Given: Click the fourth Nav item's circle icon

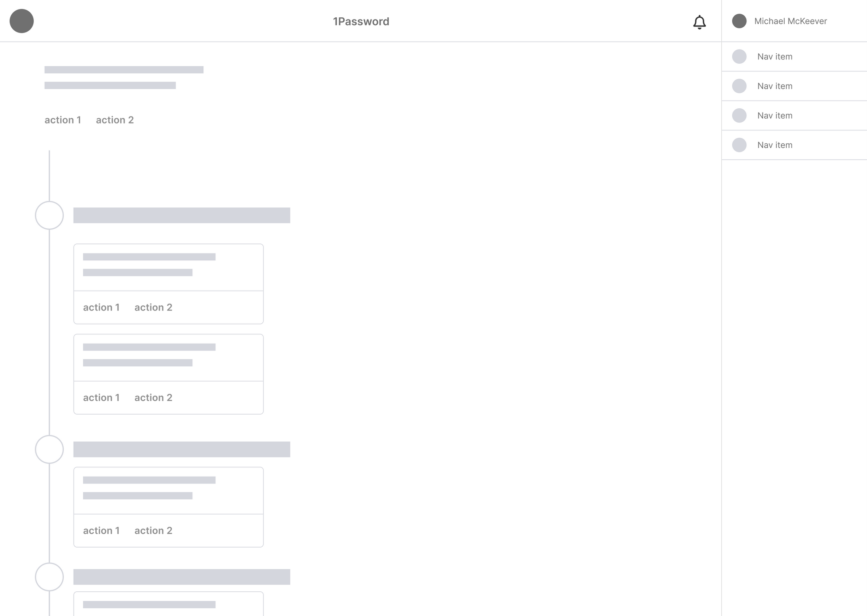Looking at the screenshot, I should (739, 145).
